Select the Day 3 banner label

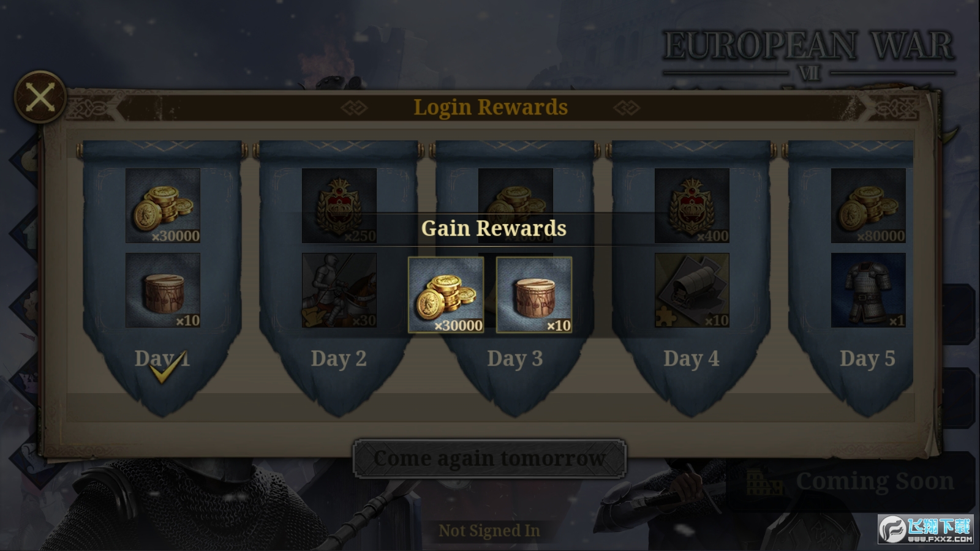pyautogui.click(x=515, y=359)
